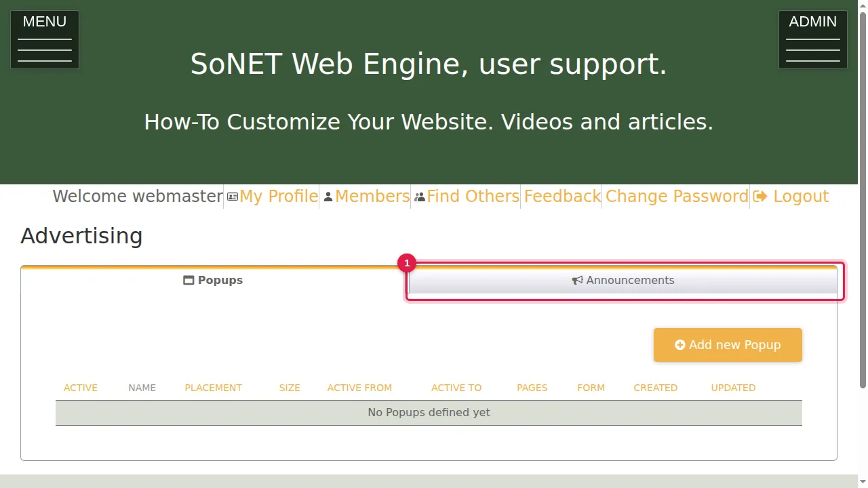Click the 'Welcome webmaster' text

pos(138,197)
